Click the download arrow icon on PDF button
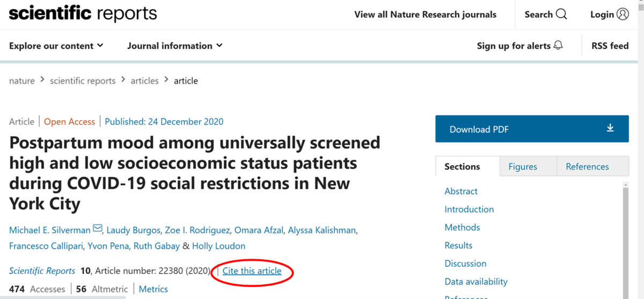 (x=610, y=129)
